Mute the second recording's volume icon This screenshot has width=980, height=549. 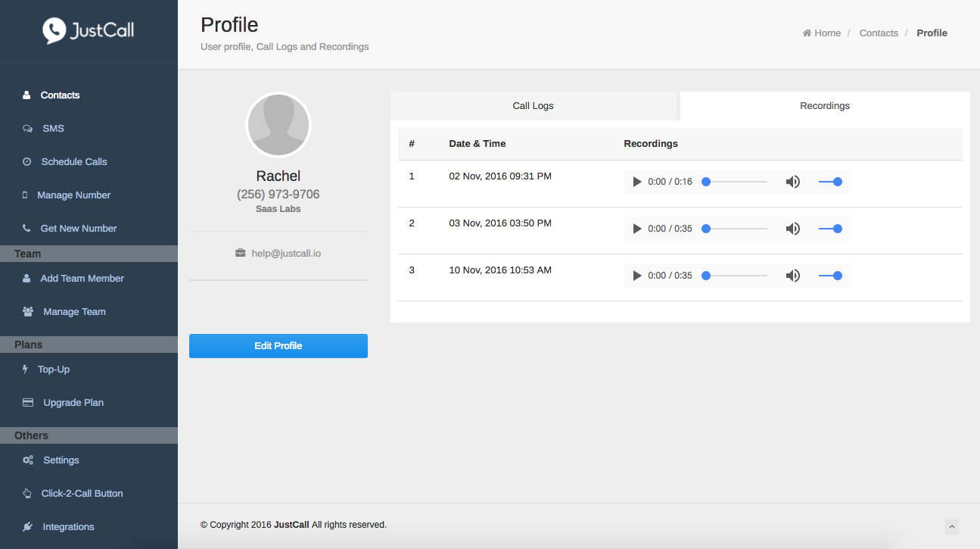point(792,229)
